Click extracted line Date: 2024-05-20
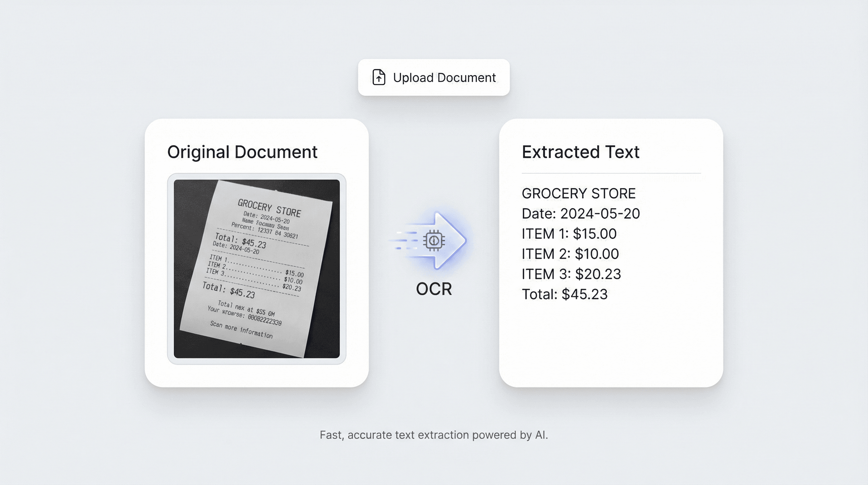Viewport: 868px width, 485px height. pyautogui.click(x=581, y=214)
